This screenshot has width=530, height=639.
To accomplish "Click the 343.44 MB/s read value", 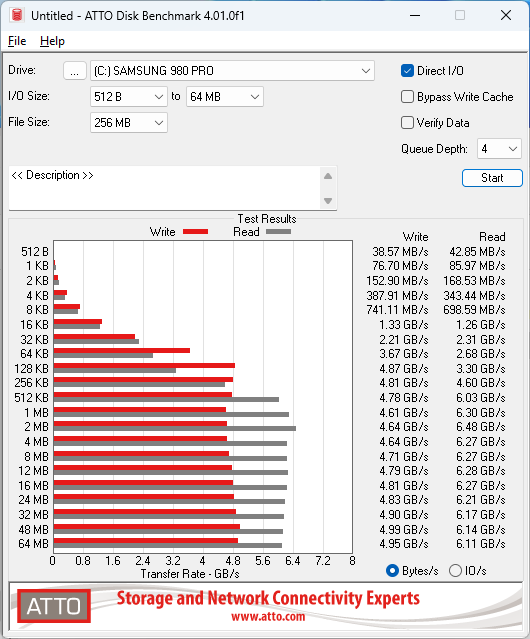I will click(x=474, y=295).
